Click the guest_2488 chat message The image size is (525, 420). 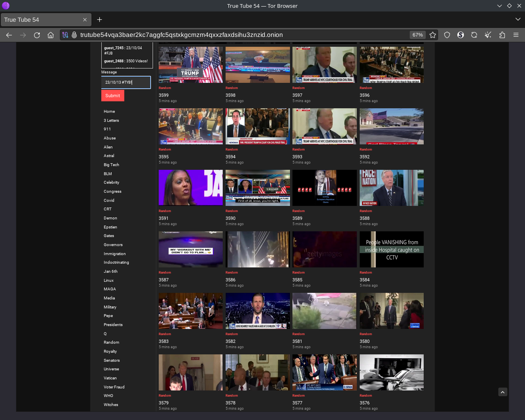coord(126,61)
